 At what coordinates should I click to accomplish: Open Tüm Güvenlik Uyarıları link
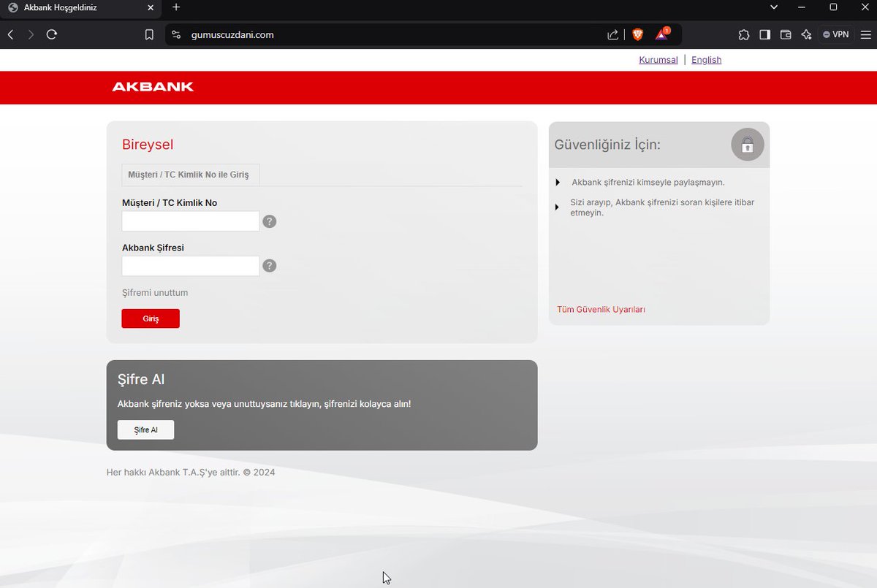click(x=601, y=310)
